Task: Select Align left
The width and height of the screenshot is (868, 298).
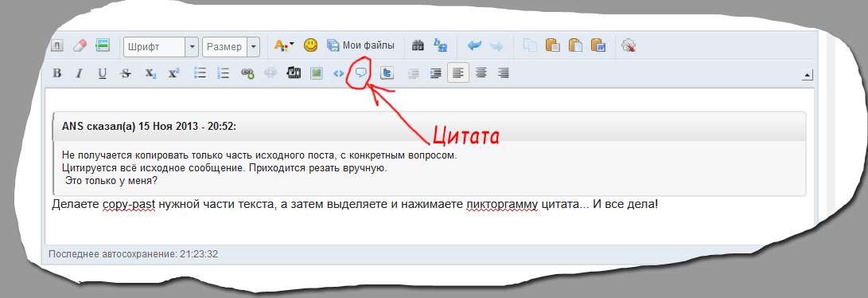Action: point(458,73)
